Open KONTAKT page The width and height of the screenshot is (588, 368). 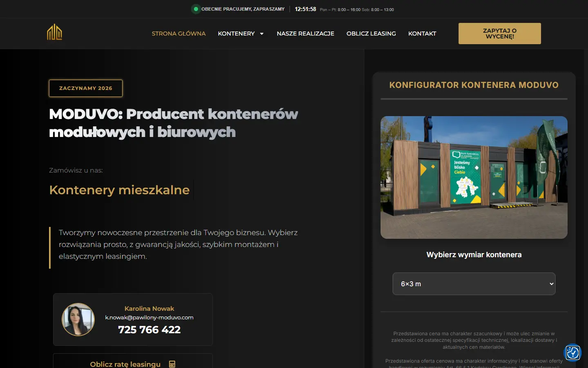click(x=422, y=34)
